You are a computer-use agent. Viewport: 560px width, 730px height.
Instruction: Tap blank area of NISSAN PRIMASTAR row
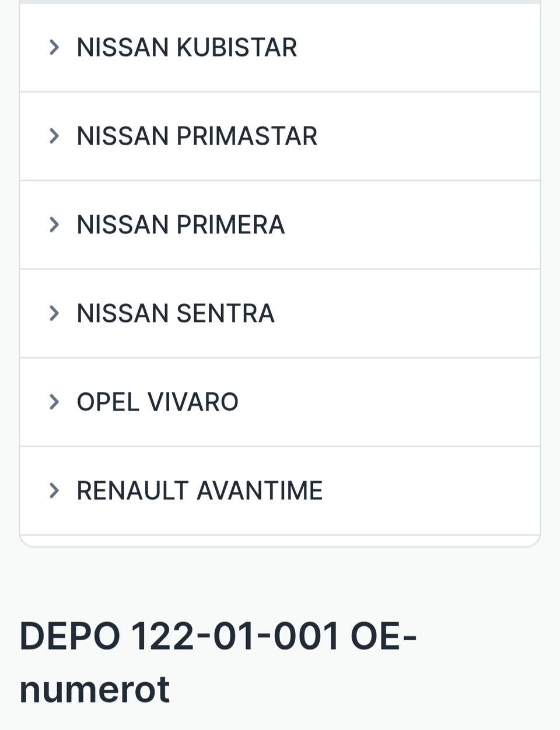pos(437,136)
